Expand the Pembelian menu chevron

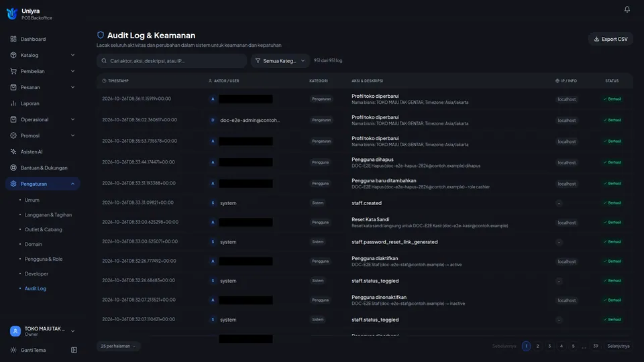point(72,71)
